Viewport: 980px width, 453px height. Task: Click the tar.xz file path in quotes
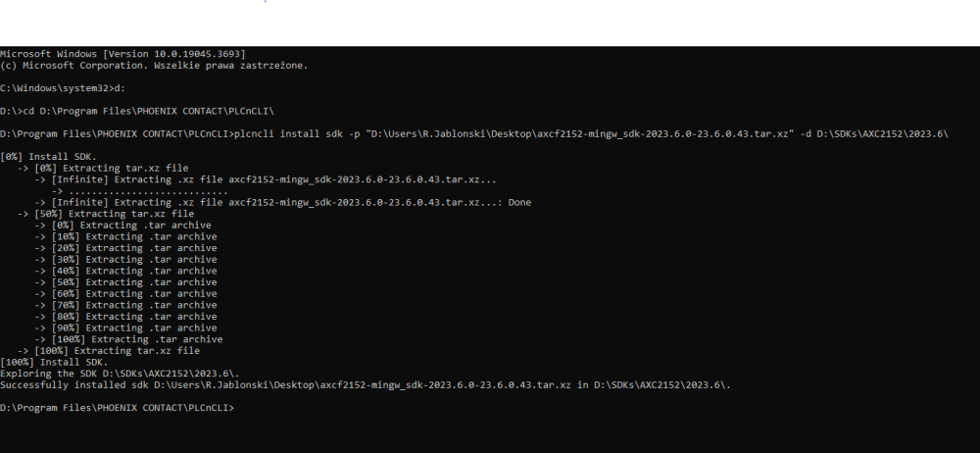[578, 134]
